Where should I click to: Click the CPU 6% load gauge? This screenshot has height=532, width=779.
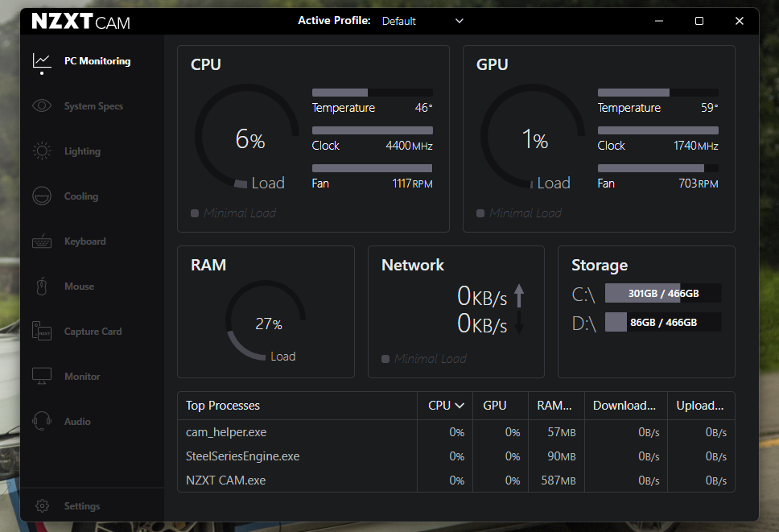(247, 136)
